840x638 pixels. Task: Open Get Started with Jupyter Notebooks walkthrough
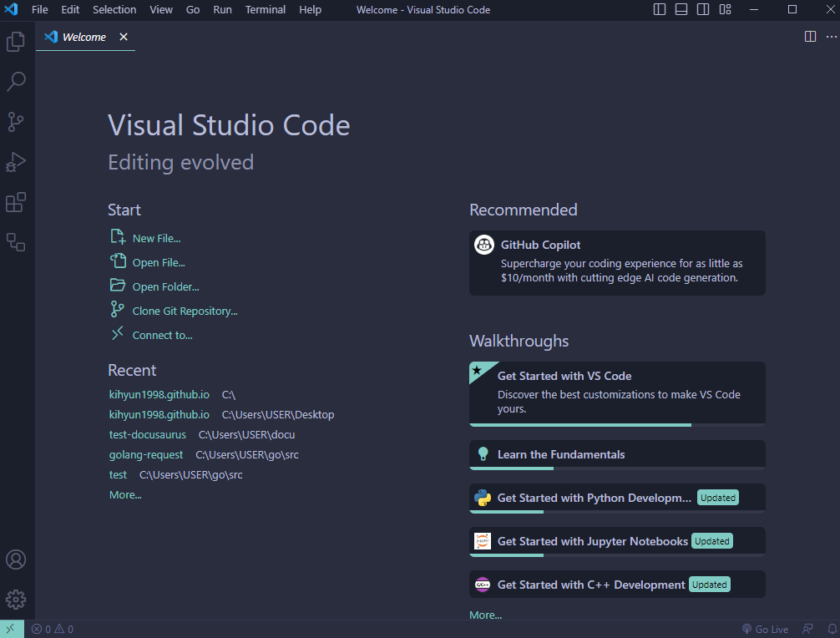point(617,542)
